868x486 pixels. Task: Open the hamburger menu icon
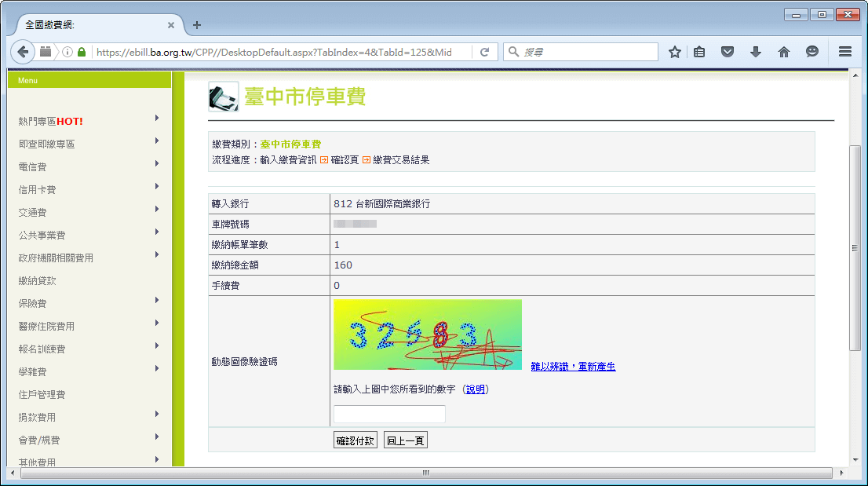tap(845, 52)
